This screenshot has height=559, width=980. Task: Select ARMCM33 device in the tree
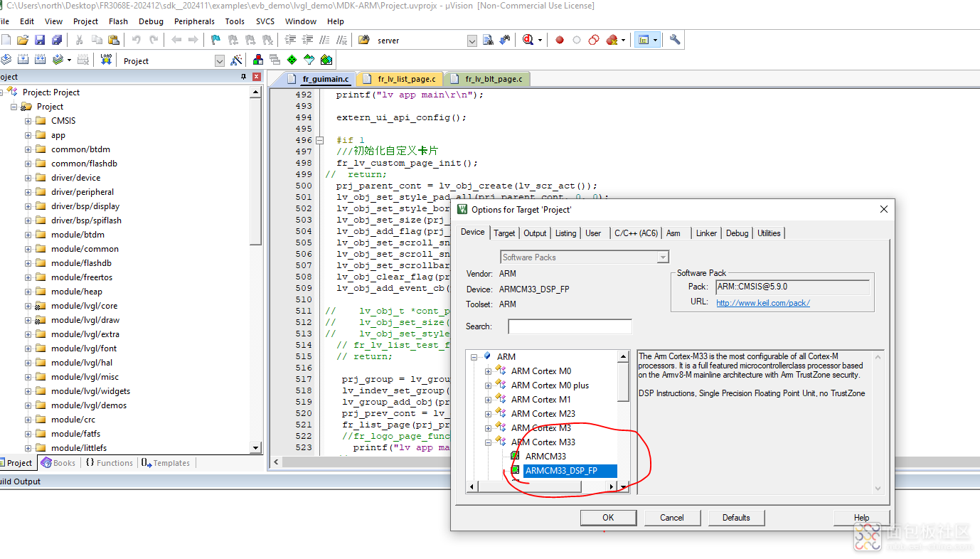click(545, 457)
